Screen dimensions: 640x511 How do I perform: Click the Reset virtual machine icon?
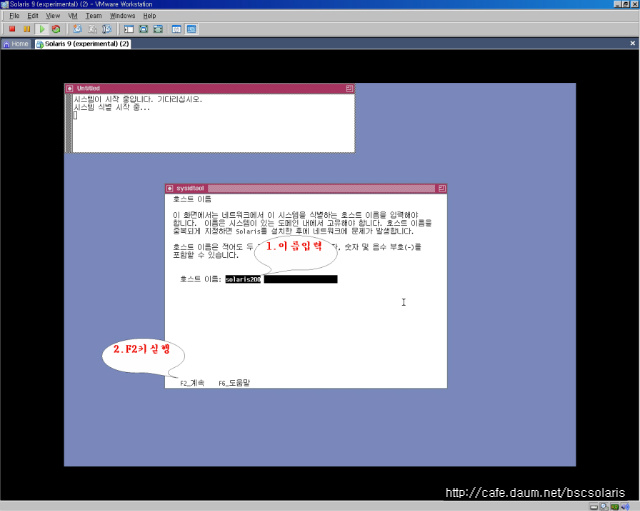pyautogui.click(x=56, y=29)
